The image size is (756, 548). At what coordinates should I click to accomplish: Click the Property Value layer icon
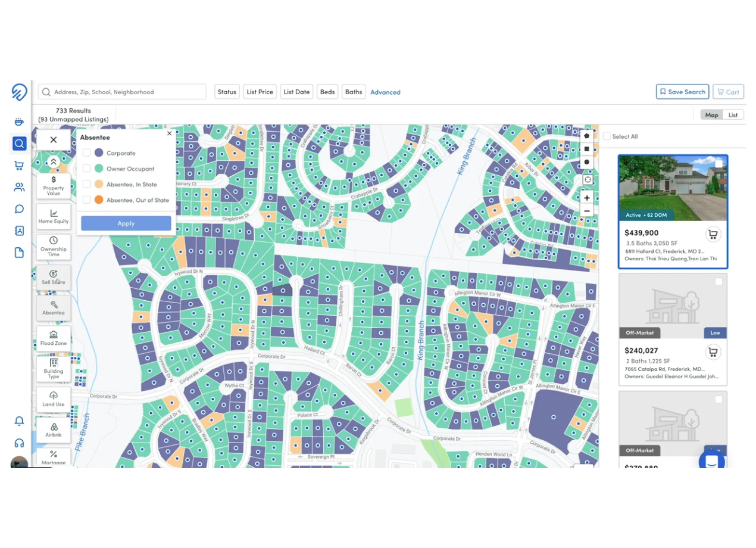pos(54,185)
